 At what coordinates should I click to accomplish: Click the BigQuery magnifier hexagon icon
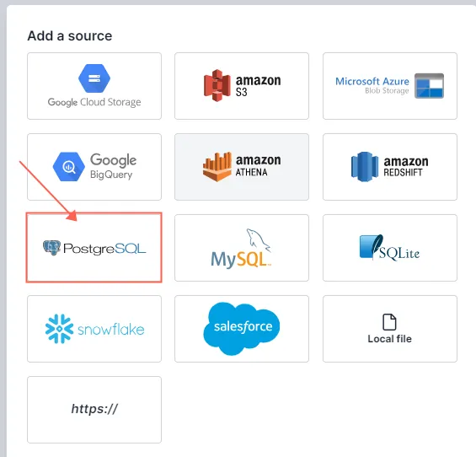click(x=68, y=167)
